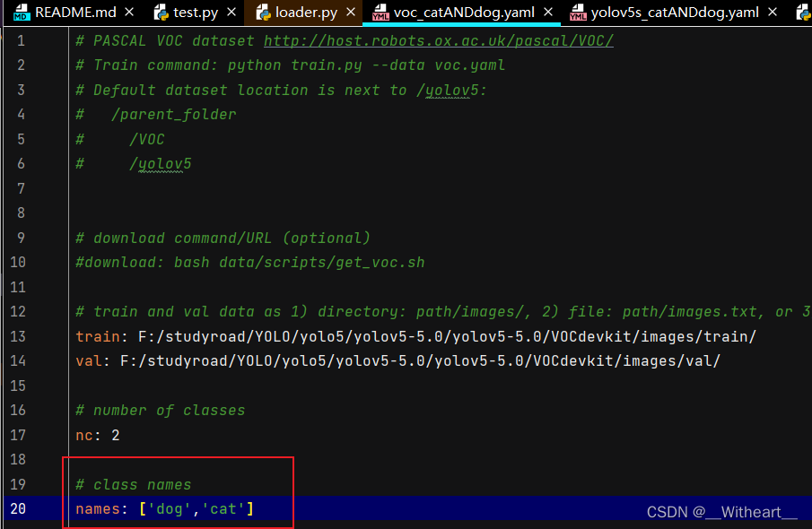Click the 'number of classes' comment
Screen dimensions: 812x529
click(x=161, y=411)
